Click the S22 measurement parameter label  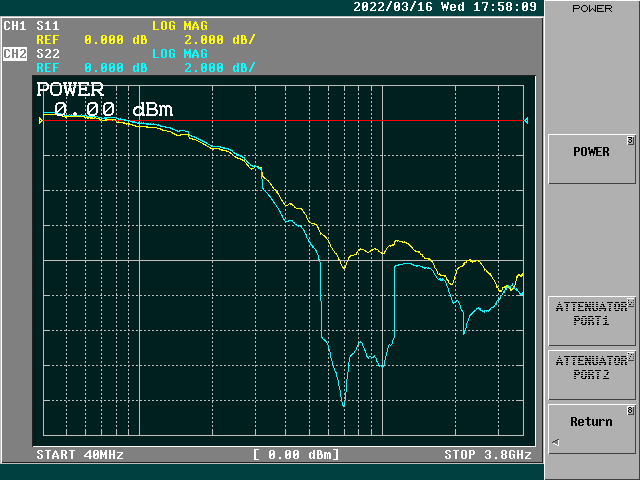pos(48,53)
